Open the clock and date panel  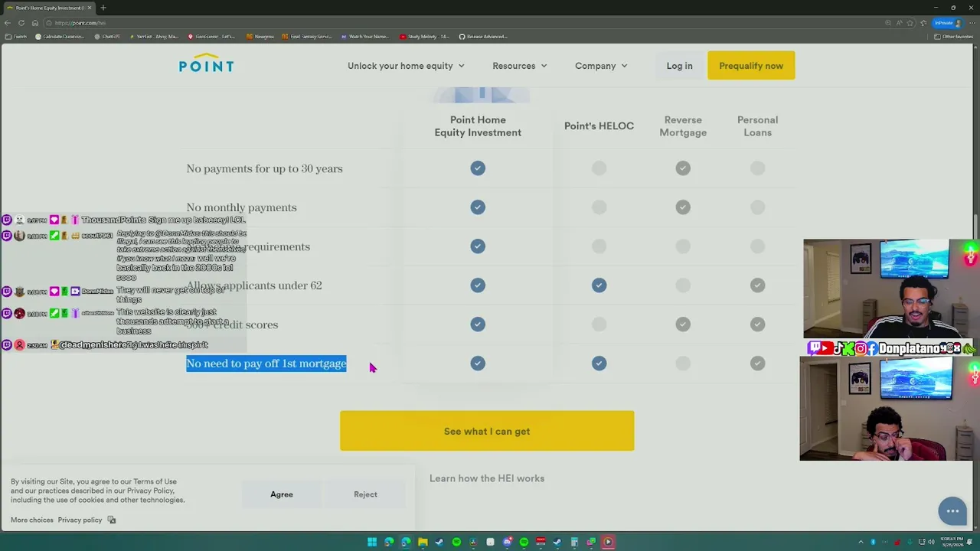pos(952,542)
